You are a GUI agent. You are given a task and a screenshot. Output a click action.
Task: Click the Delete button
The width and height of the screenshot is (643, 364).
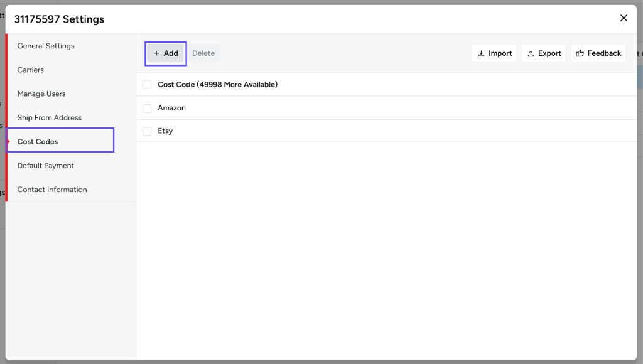pos(203,53)
